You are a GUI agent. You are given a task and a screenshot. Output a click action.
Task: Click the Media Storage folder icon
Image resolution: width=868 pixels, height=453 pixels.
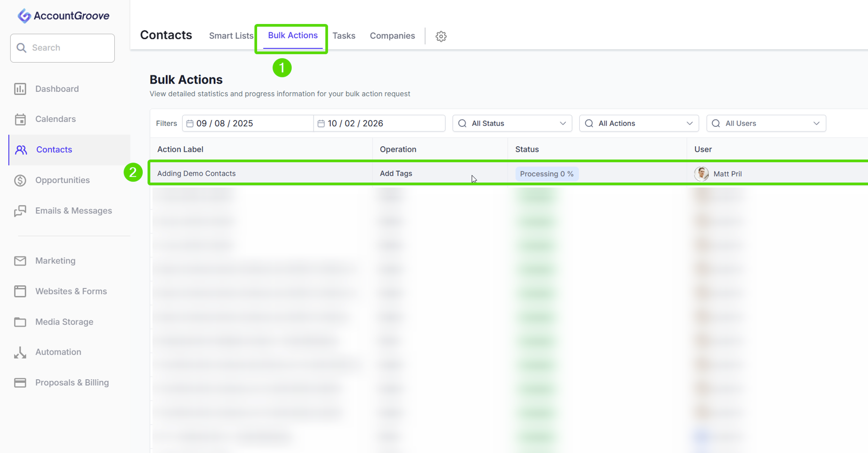tap(20, 322)
